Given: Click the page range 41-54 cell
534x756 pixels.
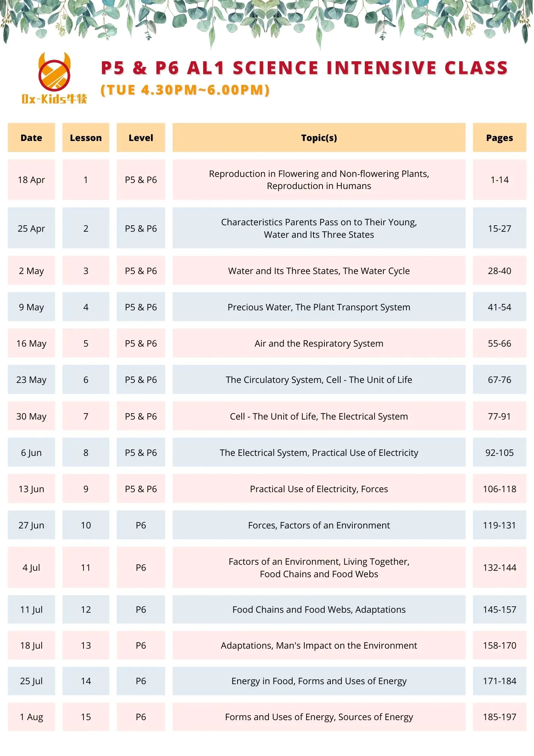Looking at the screenshot, I should click(499, 307).
